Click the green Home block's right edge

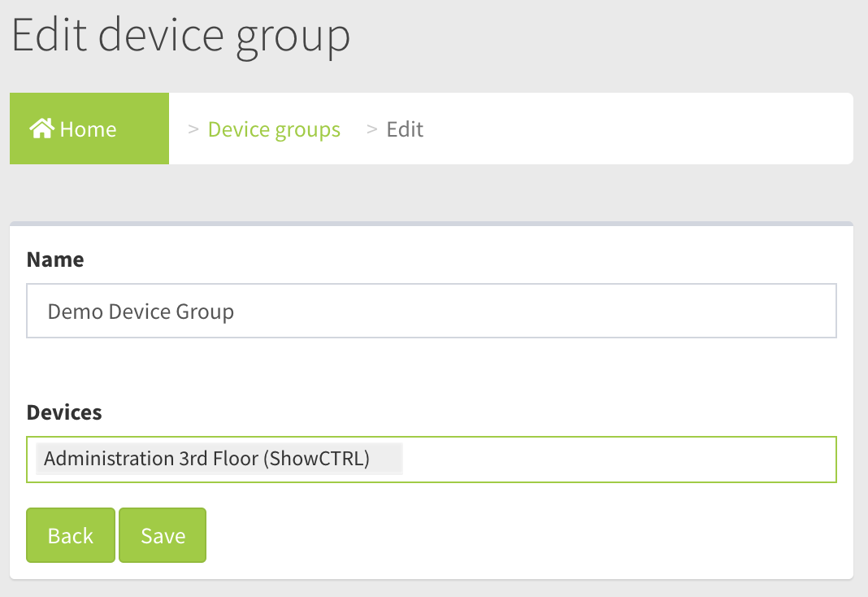tap(163, 129)
